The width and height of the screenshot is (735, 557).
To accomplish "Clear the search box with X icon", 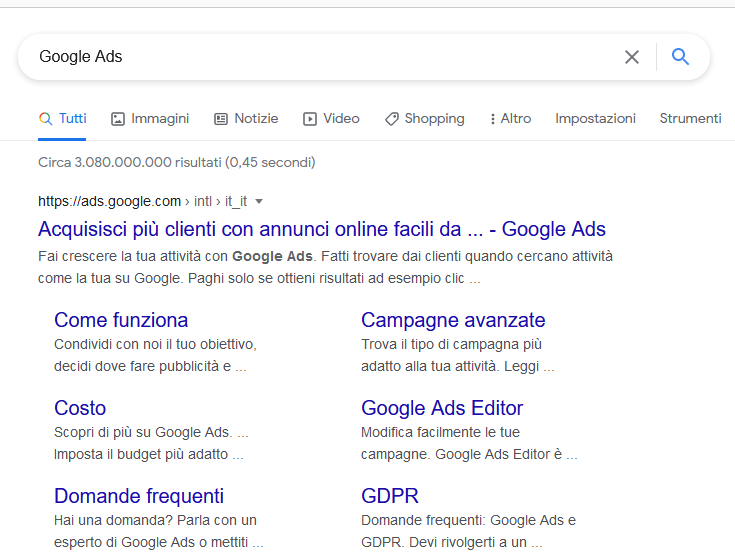I will pos(631,57).
